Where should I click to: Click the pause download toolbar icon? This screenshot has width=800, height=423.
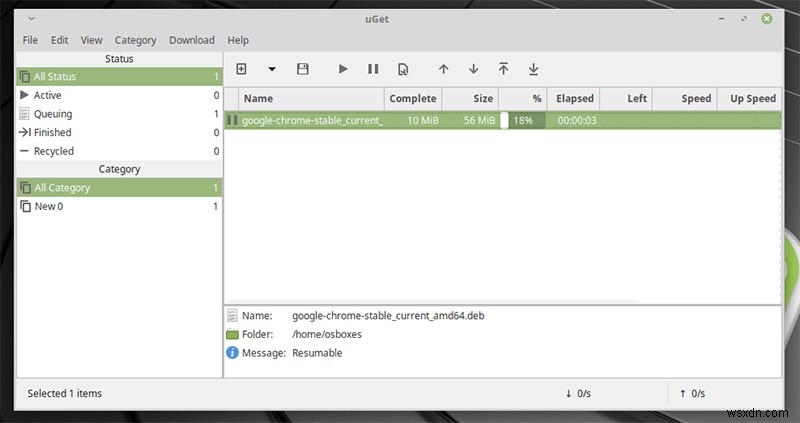click(373, 69)
